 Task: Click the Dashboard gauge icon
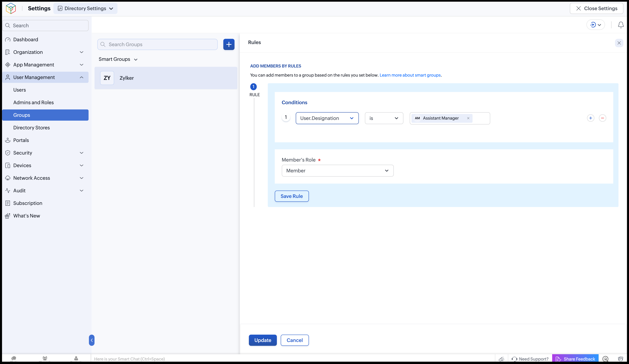(x=8, y=40)
